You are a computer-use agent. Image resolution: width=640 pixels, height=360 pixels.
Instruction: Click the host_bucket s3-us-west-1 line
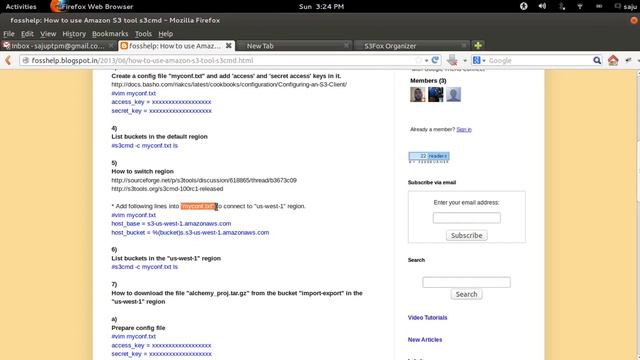pyautogui.click(x=190, y=232)
